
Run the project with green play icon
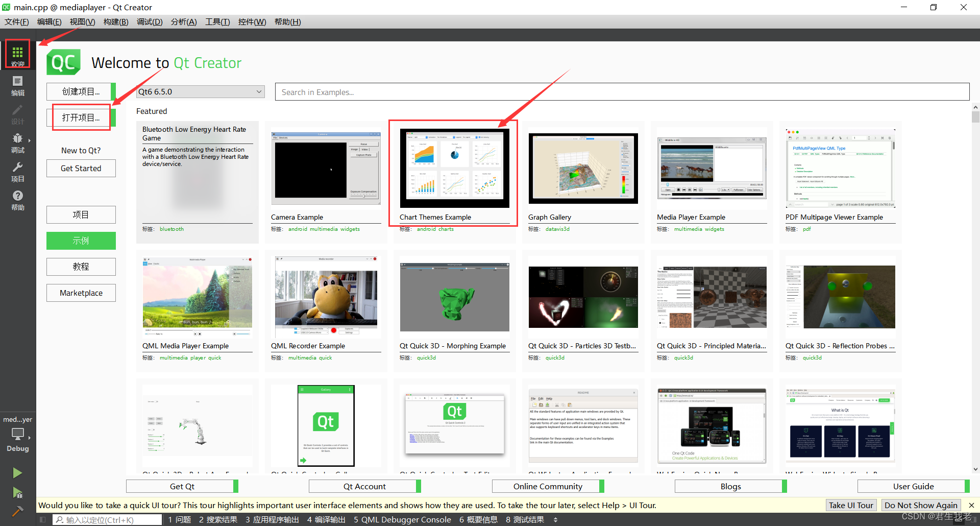point(17,472)
